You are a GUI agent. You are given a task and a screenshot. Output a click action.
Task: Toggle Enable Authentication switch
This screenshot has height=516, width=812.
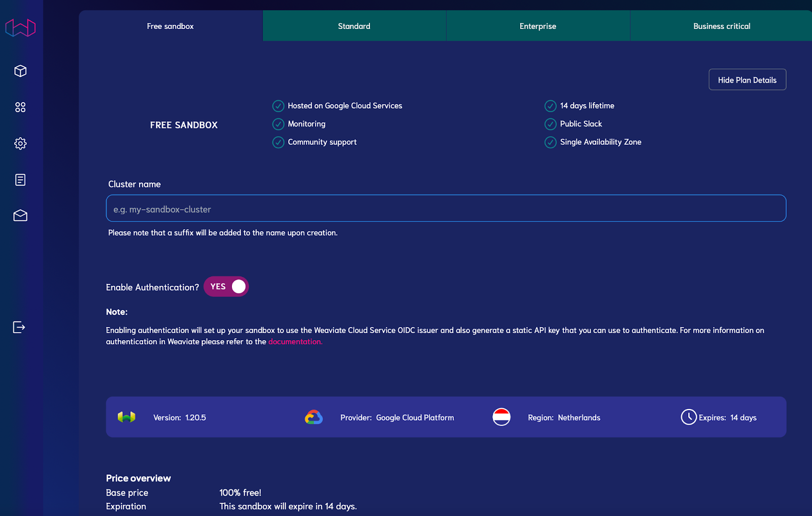pos(226,286)
